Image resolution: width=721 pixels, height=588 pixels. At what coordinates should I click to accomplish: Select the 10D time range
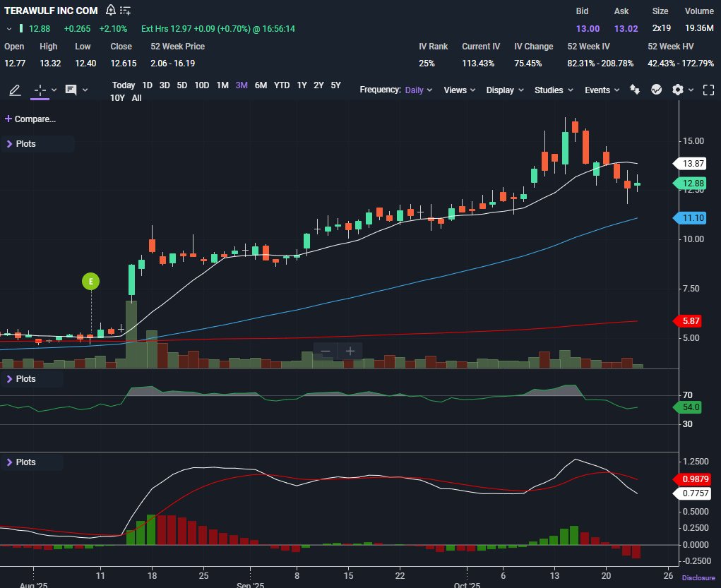[202, 85]
